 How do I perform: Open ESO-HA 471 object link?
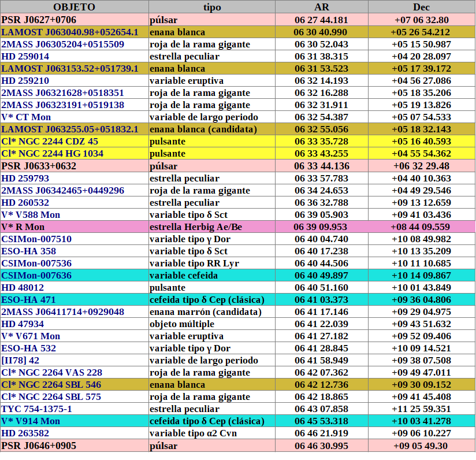click(x=29, y=300)
